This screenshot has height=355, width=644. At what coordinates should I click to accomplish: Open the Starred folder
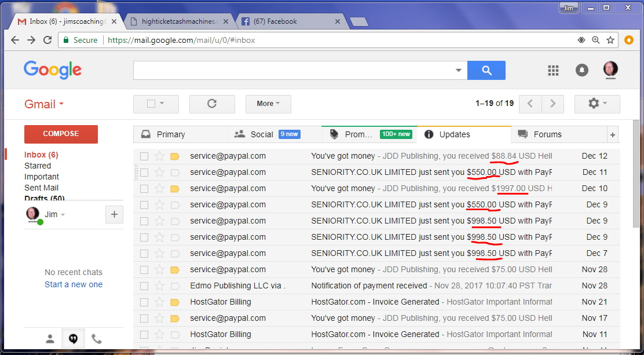coord(38,166)
